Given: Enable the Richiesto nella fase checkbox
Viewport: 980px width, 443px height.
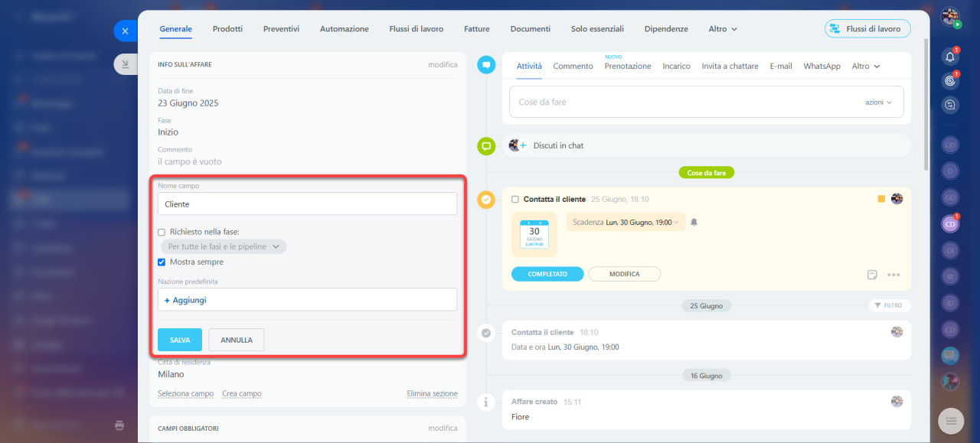Looking at the screenshot, I should pos(162,232).
